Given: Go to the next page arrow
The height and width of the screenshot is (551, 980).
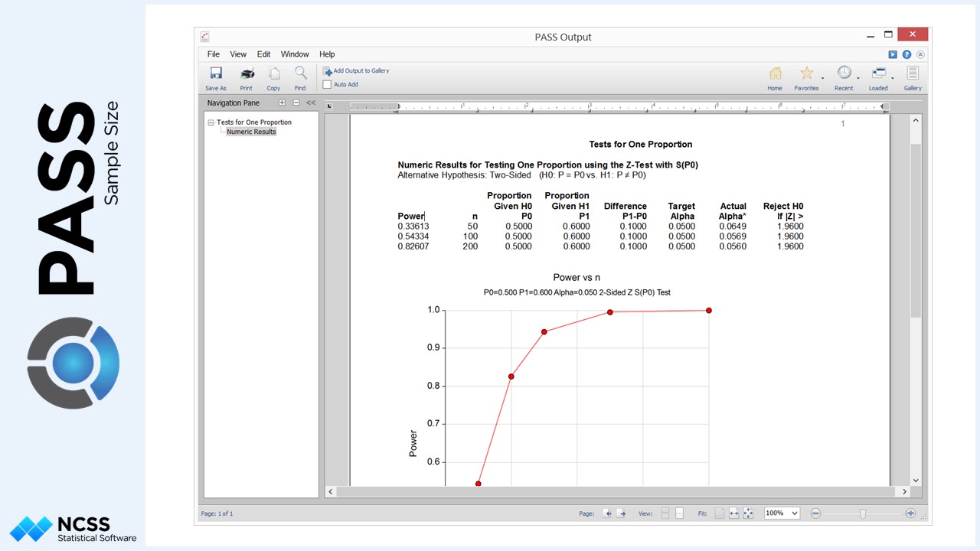Looking at the screenshot, I should (622, 514).
